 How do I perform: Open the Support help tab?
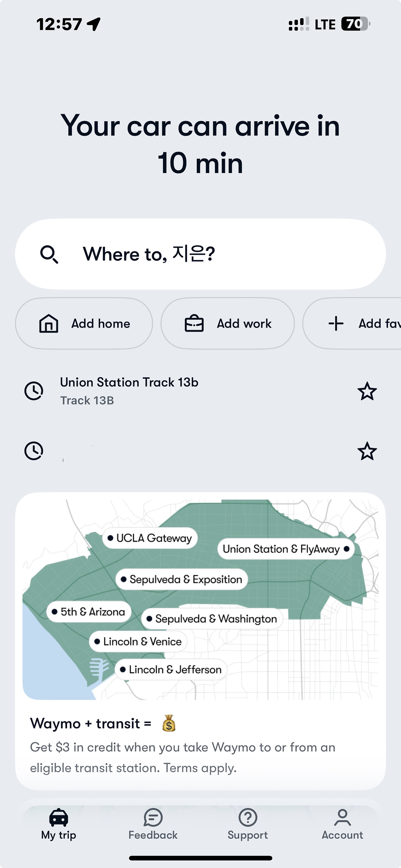(x=247, y=824)
